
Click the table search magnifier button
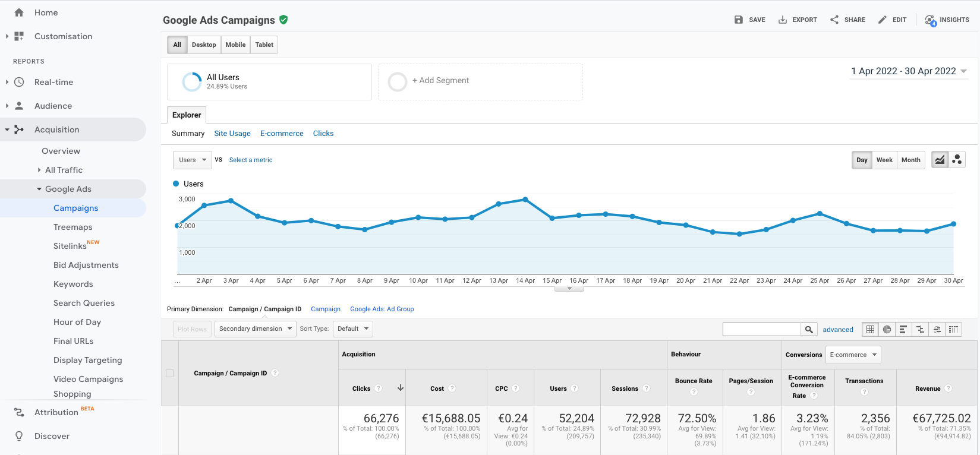[809, 330]
